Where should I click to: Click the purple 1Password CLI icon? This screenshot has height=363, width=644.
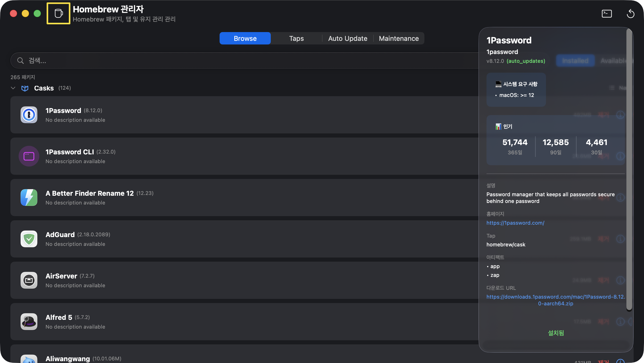pos(29,156)
